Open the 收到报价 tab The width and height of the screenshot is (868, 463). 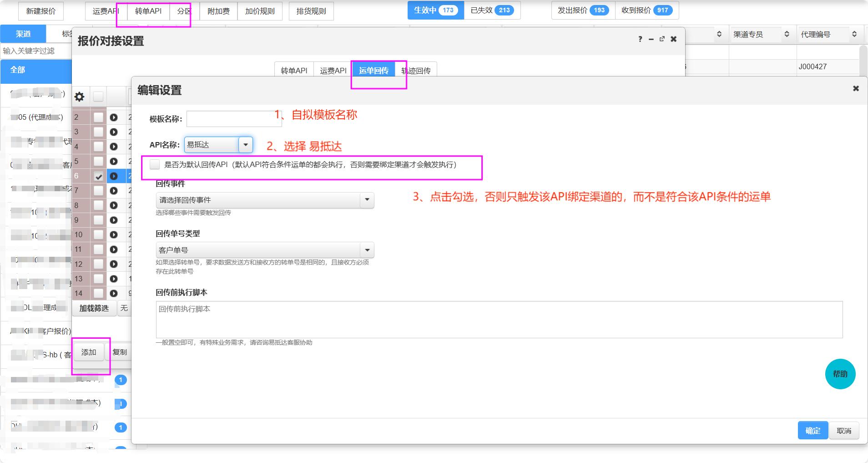tap(647, 10)
